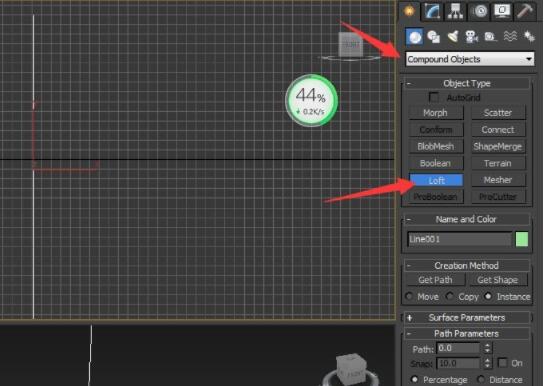
Task: Select the Space Warps category icon
Action: pyautogui.click(x=510, y=36)
